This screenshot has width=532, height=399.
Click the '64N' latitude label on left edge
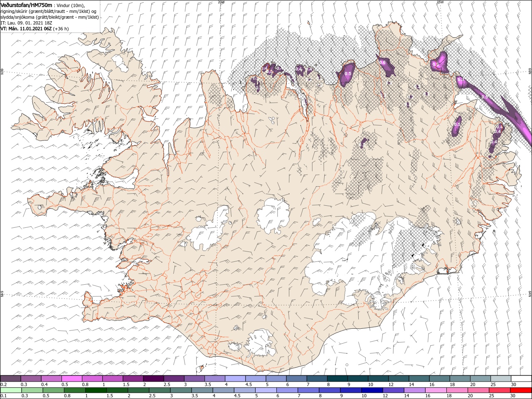point(2,294)
